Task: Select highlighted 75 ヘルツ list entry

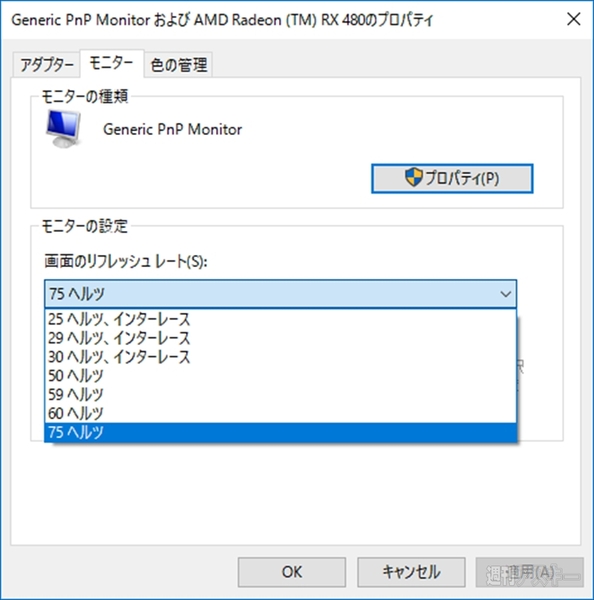Action: 281,432
